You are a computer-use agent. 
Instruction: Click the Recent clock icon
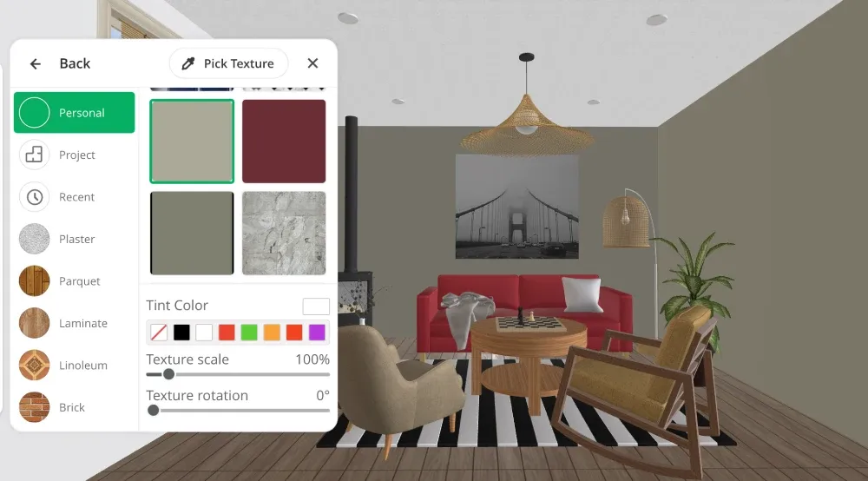[x=35, y=196]
